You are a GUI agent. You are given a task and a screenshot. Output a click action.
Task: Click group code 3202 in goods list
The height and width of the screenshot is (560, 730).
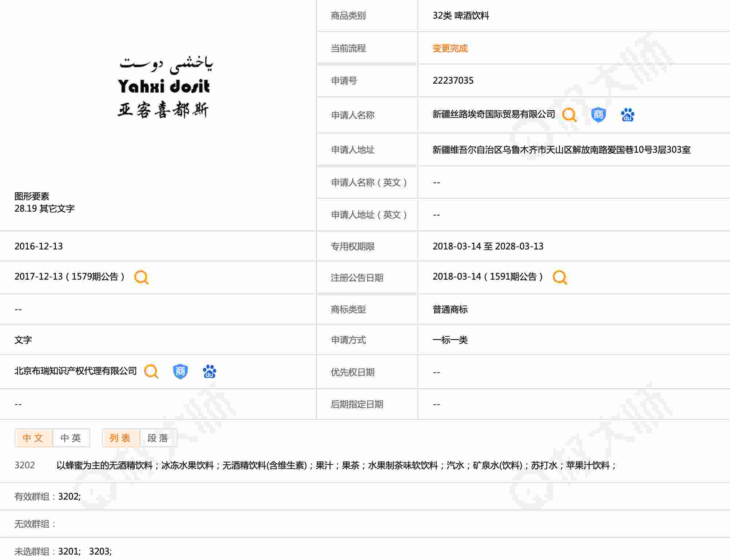[x=24, y=465]
